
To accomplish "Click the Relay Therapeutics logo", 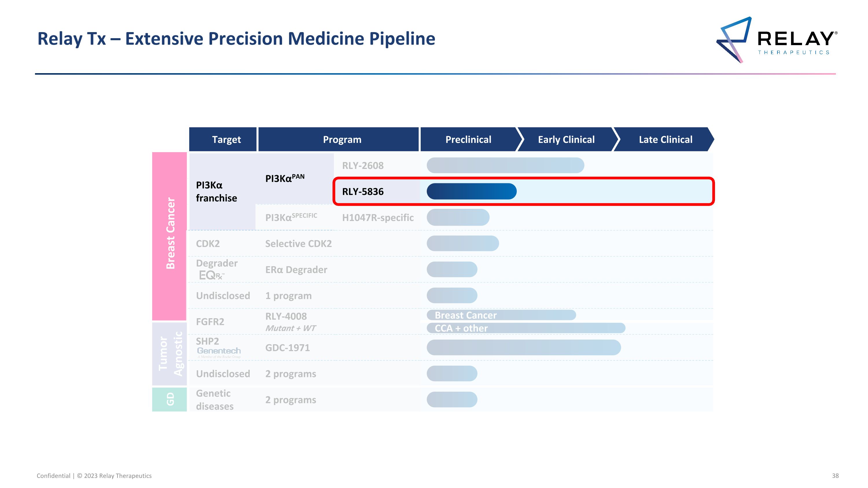I will tap(777, 40).
